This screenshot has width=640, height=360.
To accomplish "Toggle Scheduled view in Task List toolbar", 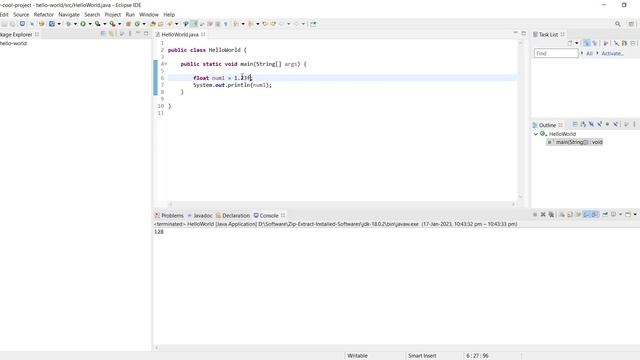I will [595, 43].
